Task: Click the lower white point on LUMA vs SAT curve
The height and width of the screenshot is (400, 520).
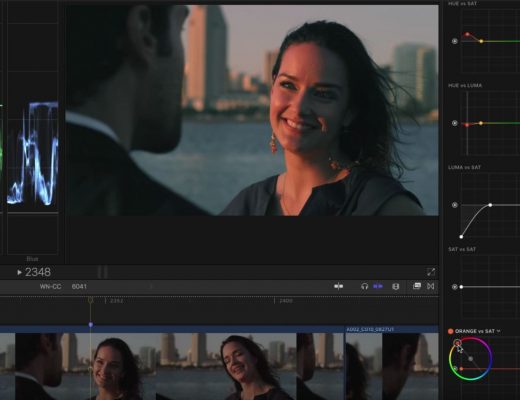Action: 461,237
